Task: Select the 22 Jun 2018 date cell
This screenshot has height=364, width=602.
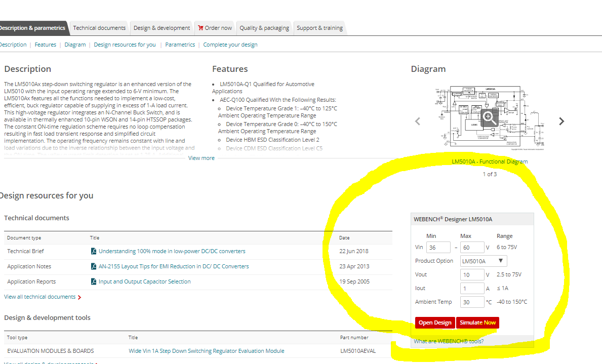Action: pos(353,251)
